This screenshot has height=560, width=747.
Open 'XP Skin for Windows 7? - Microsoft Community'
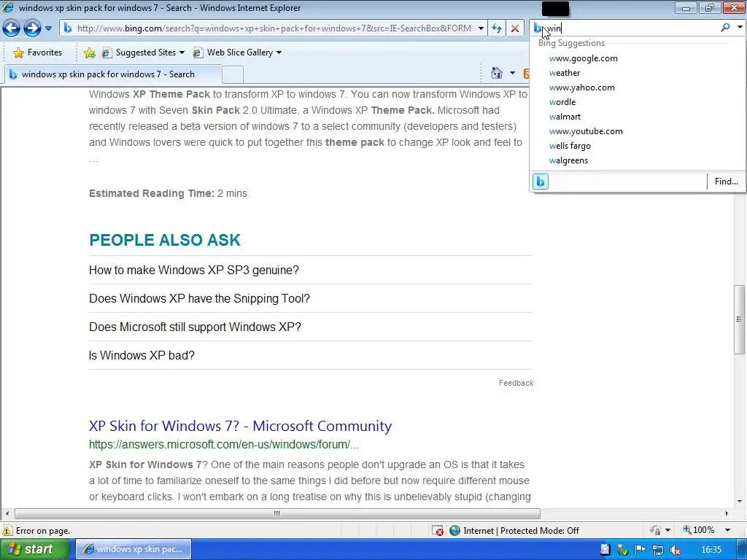(240, 426)
